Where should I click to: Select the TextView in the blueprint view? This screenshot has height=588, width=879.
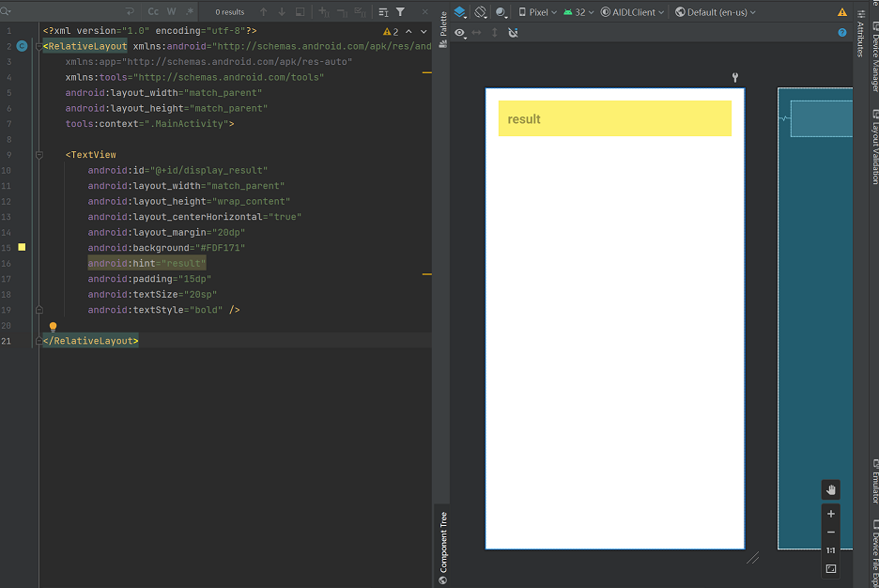click(x=822, y=118)
